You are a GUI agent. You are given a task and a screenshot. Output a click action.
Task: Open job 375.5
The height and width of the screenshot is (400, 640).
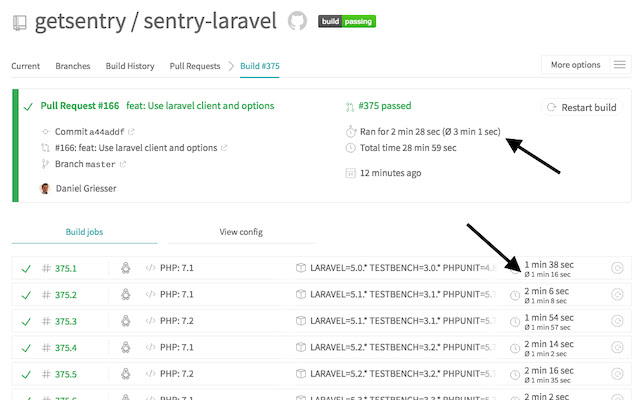(66, 374)
